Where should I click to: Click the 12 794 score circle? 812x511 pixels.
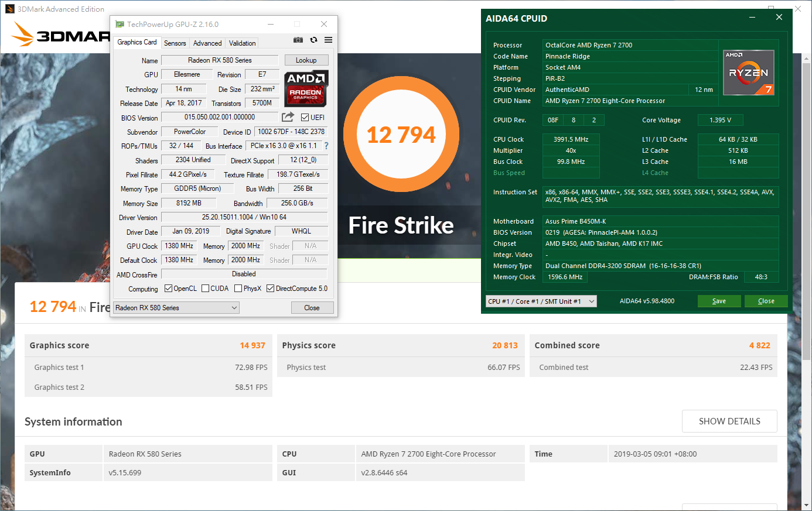point(401,135)
